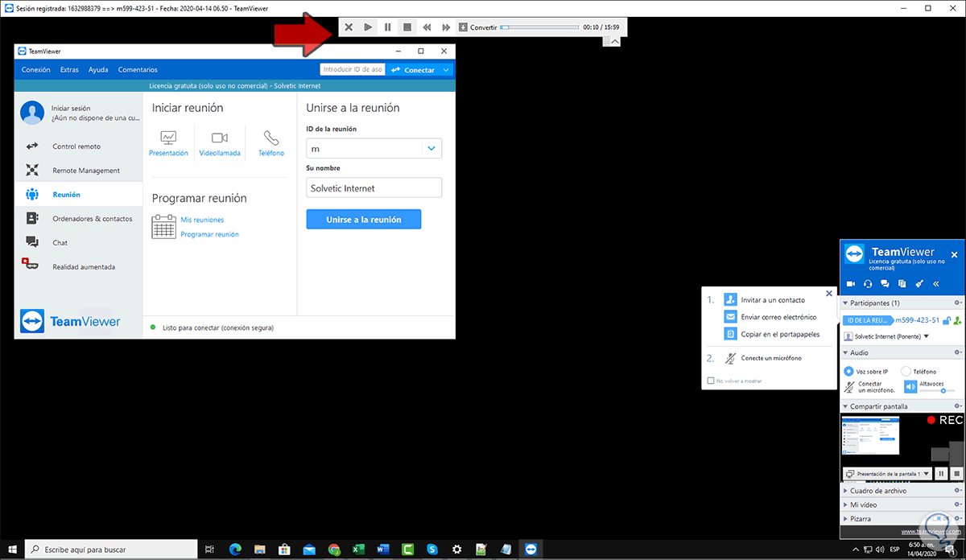Open Chat in the sidebar
The height and width of the screenshot is (560, 966).
pyautogui.click(x=78, y=243)
